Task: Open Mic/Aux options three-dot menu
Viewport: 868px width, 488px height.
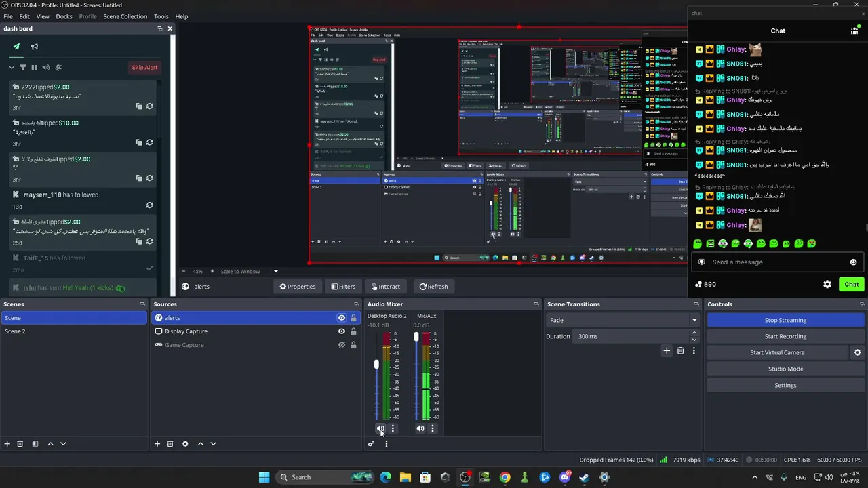Action: (433, 428)
